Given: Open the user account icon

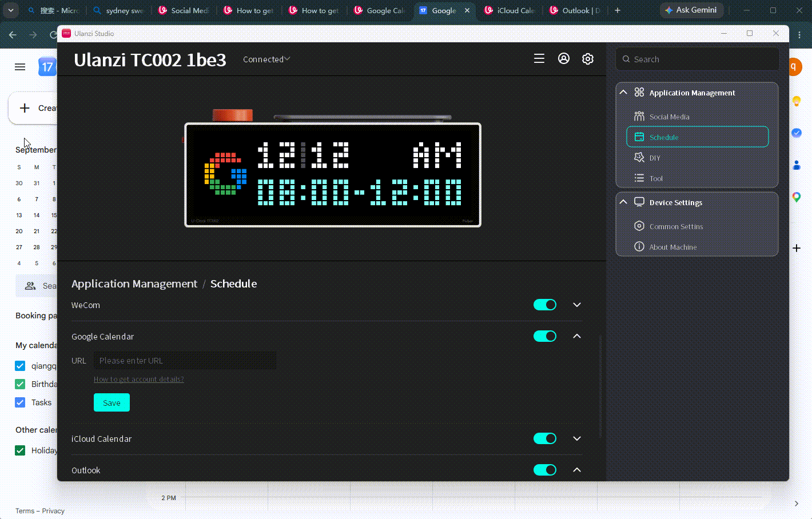Looking at the screenshot, I should click(x=564, y=59).
